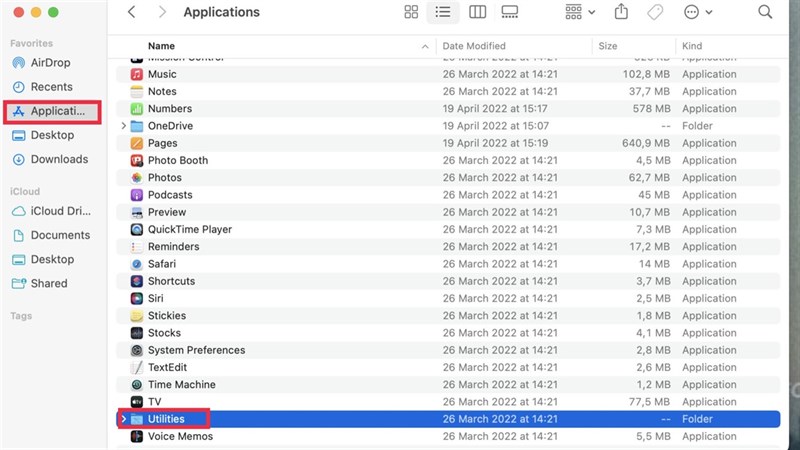Select the Notes app icon
The width and height of the screenshot is (800, 450).
[137, 91]
